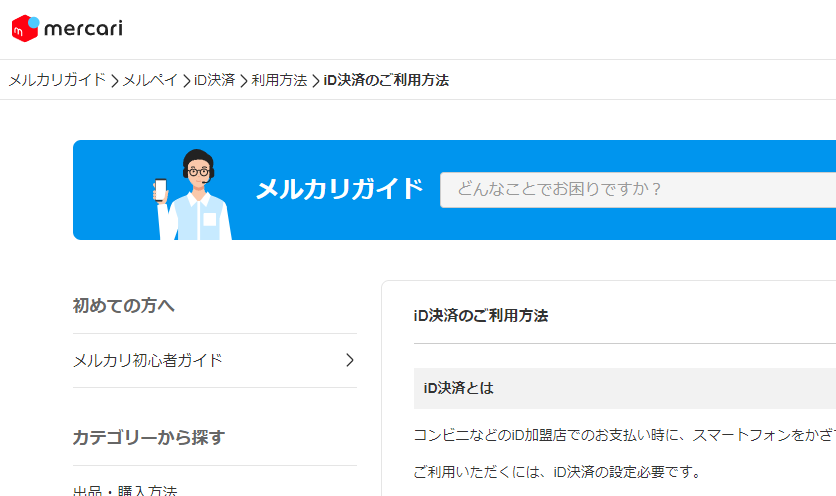Click the current breadcrumb iD決済のご利用方法

tap(387, 80)
